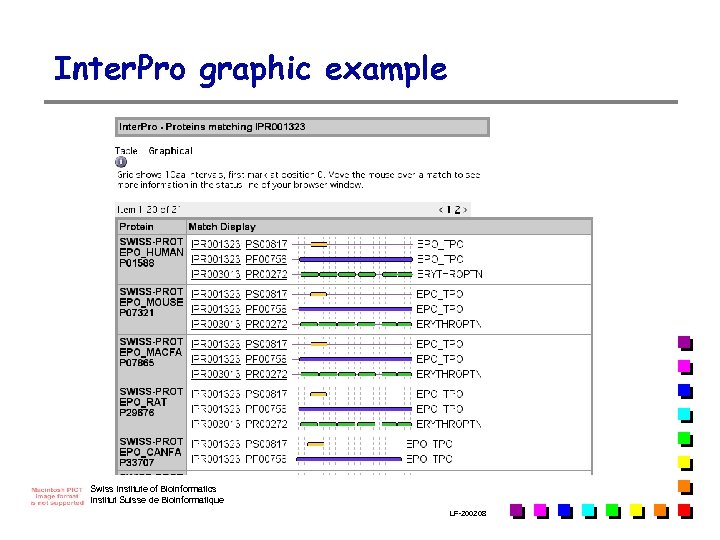Open PR00272 entry in the EPO_RAT row
Viewport: 720px width, 540px height.
266,424
